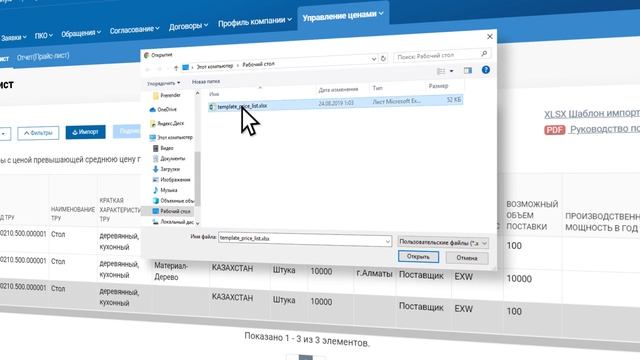
Task: Click the view mode icon
Action: point(441,72)
